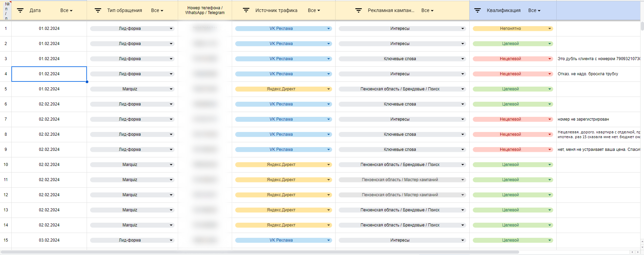The image size is (644, 255).
Task: Change row 5 Marquiz request type dropdown
Action: [132, 89]
